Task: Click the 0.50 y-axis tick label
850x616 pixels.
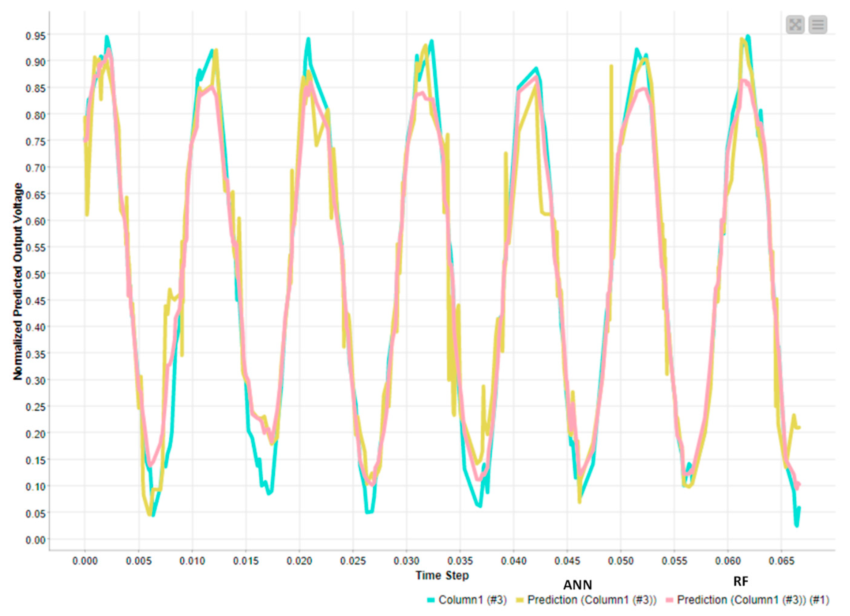Action: [36, 275]
